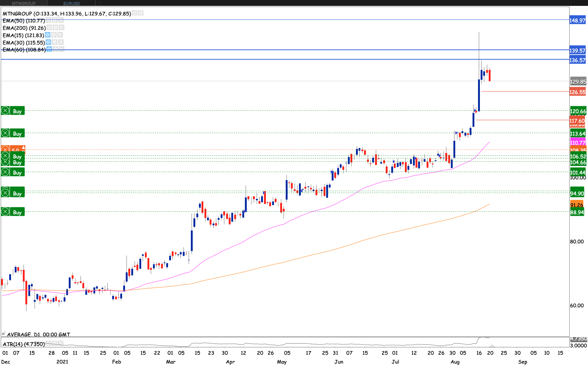Toggle visibility of the EMA(15) indicator

click(x=47, y=35)
